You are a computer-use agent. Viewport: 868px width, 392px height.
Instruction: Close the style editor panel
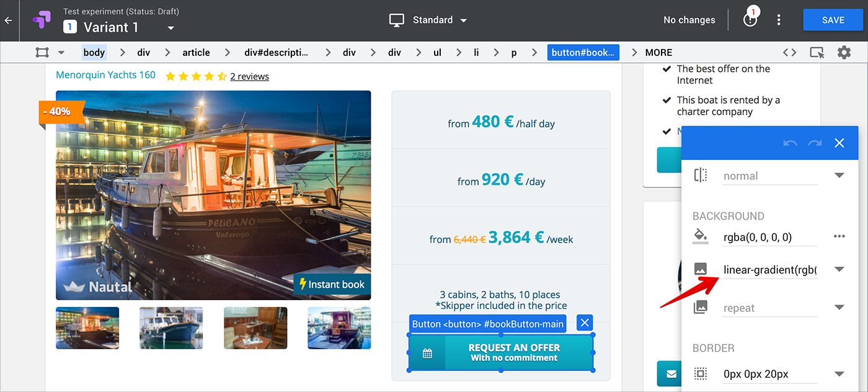click(x=839, y=143)
